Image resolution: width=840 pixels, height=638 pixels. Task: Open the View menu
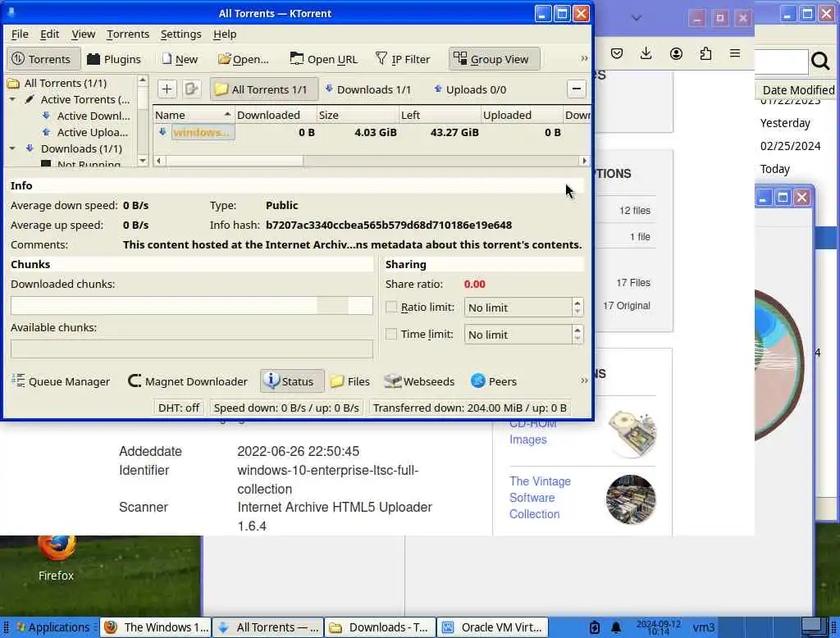point(83,34)
